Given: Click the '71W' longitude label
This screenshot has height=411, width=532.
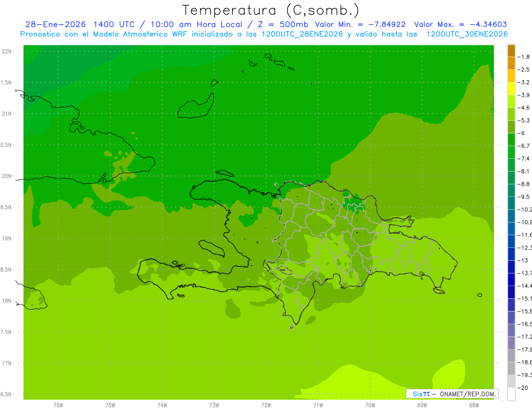Looking at the screenshot, I should point(318,405).
